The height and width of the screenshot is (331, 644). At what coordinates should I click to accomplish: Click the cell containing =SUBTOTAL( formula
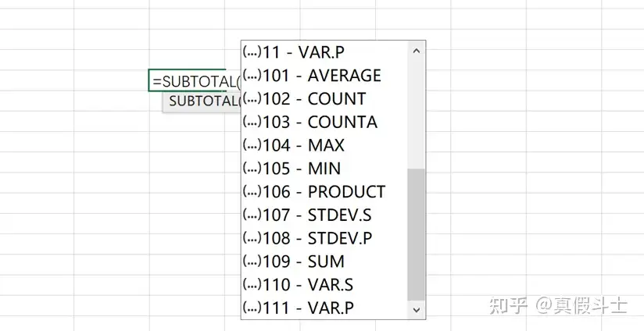pos(193,80)
